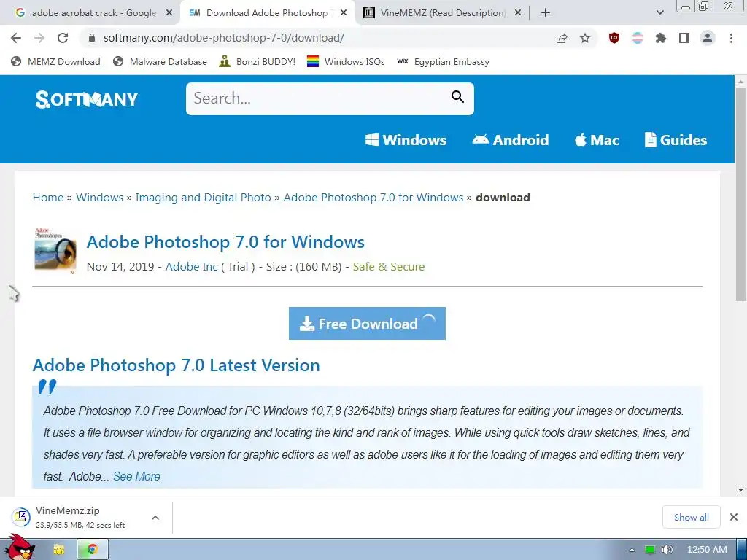Click the address bar URL
The width and height of the screenshot is (747, 560).
pos(224,38)
